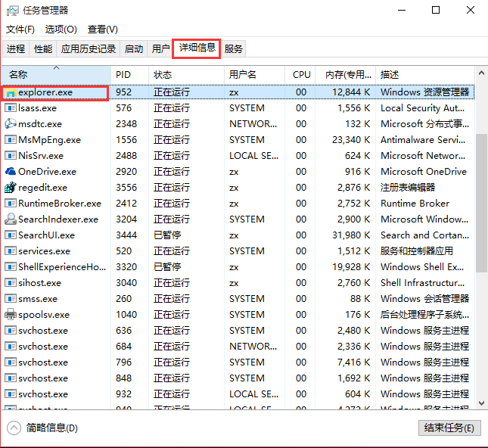
Task: Click icon of svchost.exe with PID 684
Action: 11,346
